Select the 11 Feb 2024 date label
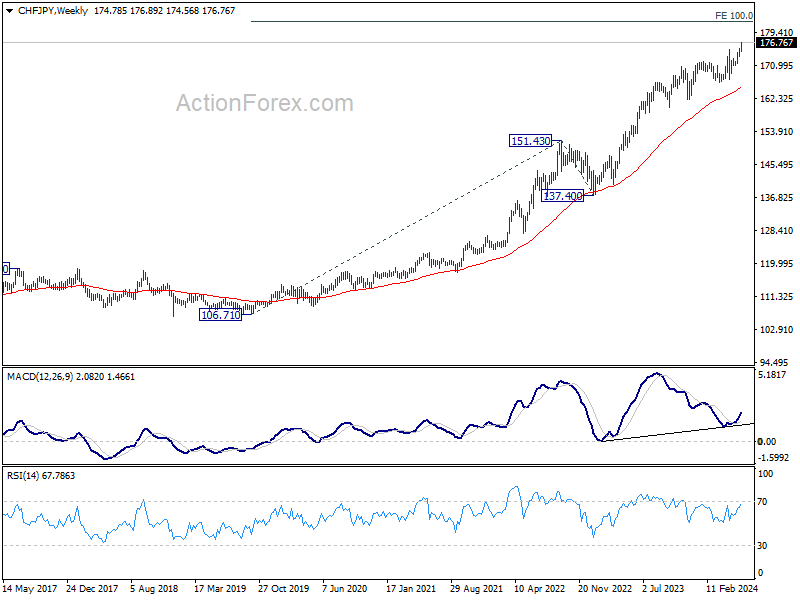Image resolution: width=800 pixels, height=600 pixels. [732, 588]
